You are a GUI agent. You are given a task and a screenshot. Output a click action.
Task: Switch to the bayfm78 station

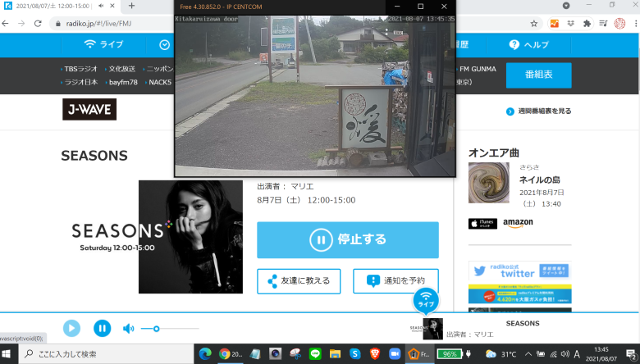[122, 82]
